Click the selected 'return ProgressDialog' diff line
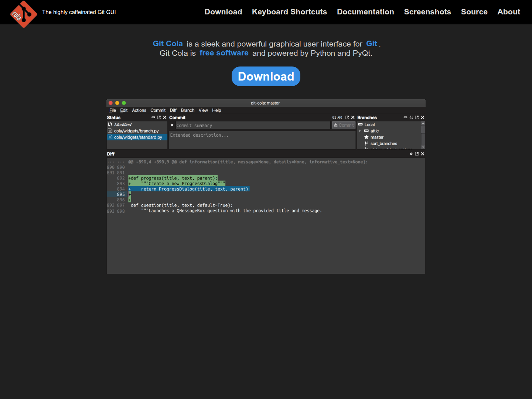The height and width of the screenshot is (399, 532). (x=189, y=189)
